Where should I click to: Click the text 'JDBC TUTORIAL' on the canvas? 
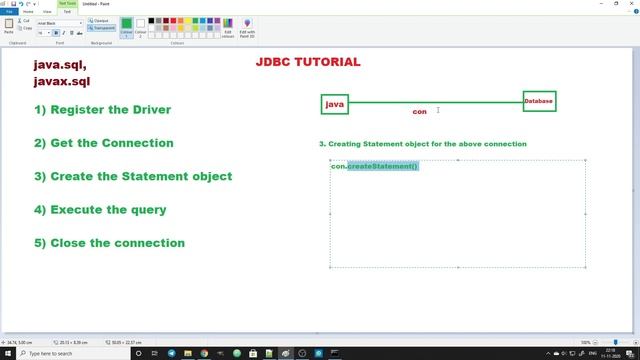coord(308,62)
